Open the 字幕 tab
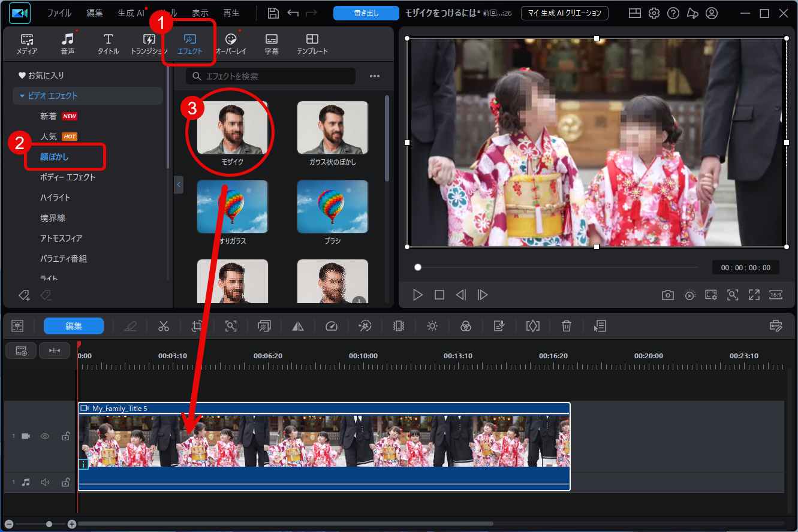 [x=272, y=44]
